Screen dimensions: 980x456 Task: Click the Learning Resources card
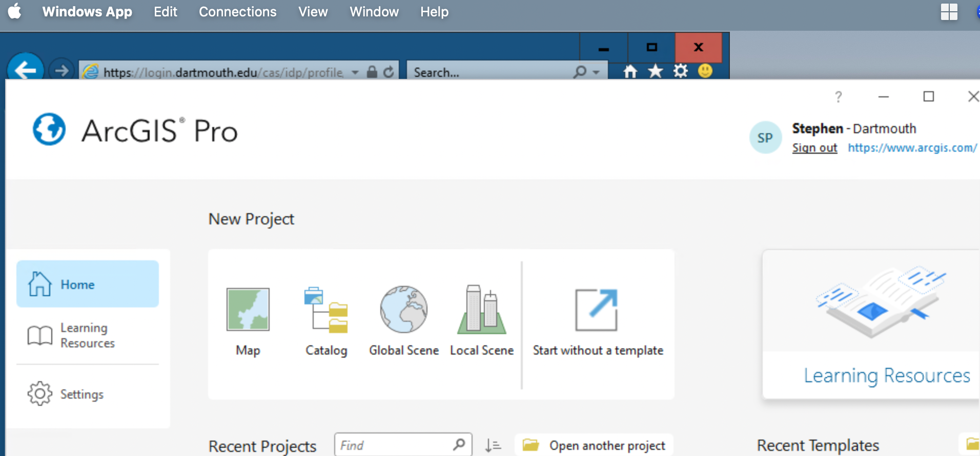[x=871, y=324]
